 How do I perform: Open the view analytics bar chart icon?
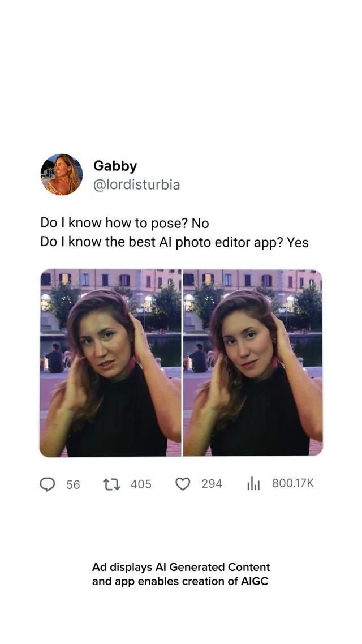click(x=253, y=484)
